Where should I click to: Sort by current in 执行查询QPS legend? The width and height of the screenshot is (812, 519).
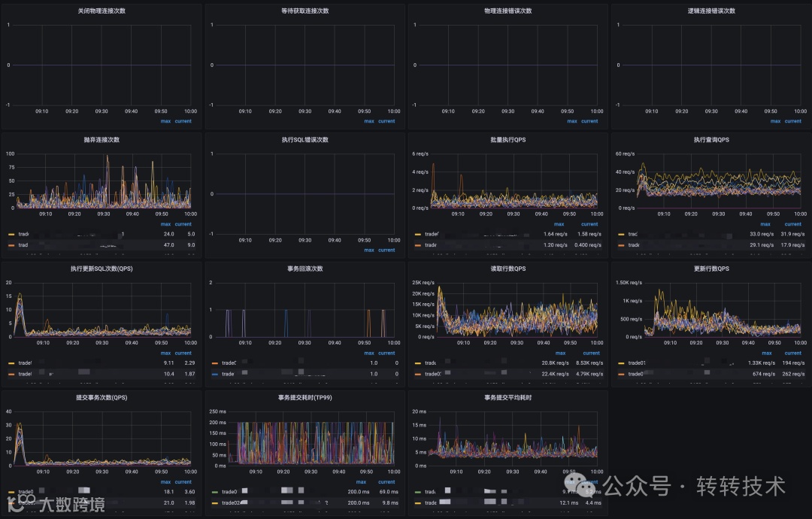click(x=793, y=224)
